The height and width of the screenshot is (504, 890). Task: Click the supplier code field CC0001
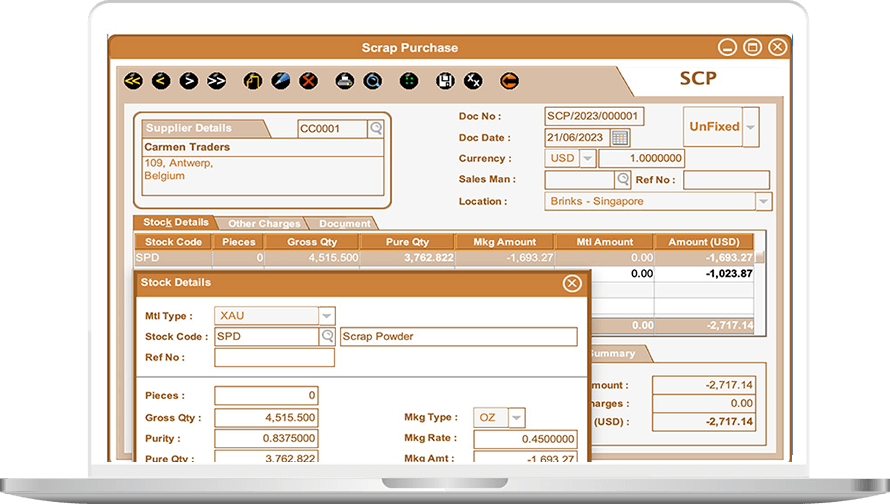(333, 129)
